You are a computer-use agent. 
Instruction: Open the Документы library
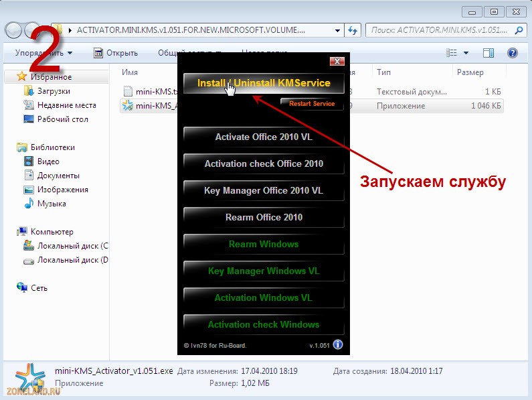[58, 176]
